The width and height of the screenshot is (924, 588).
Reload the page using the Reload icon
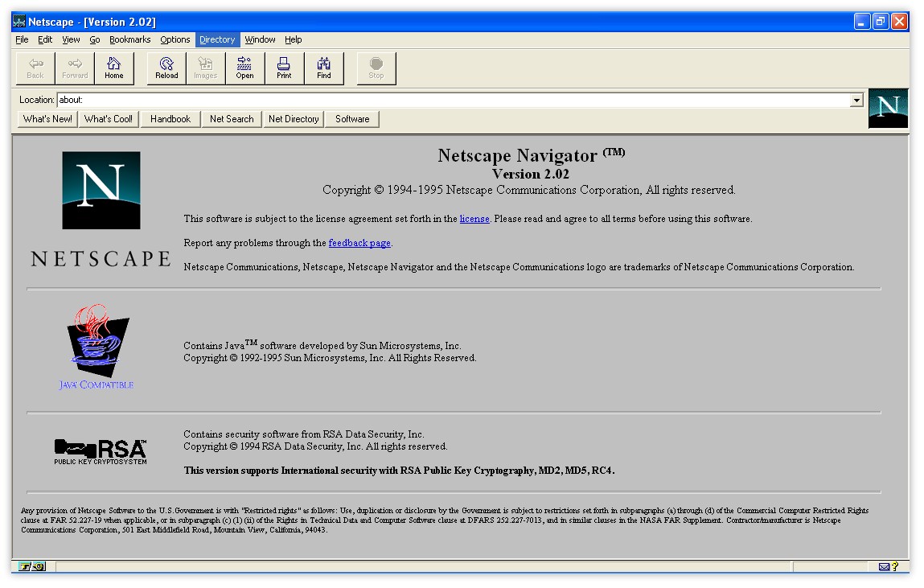166,68
